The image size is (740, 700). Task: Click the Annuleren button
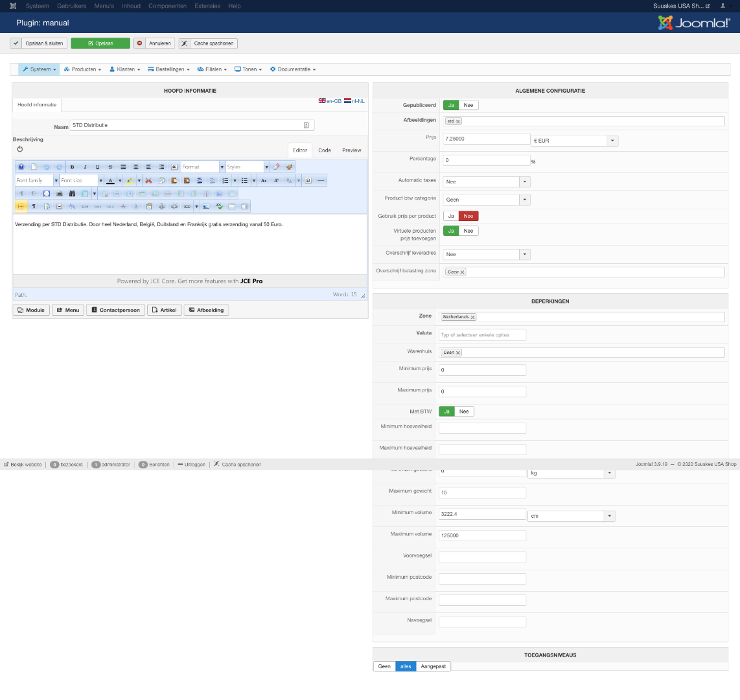[x=154, y=43]
